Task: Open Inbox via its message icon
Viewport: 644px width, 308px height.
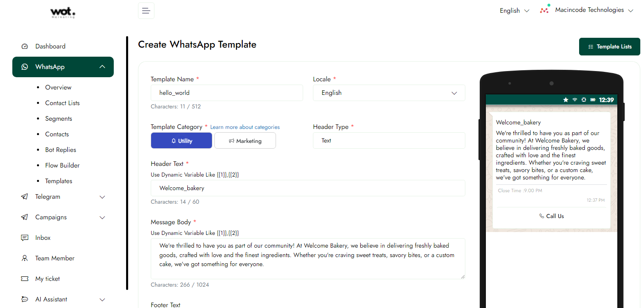Action: tap(25, 238)
